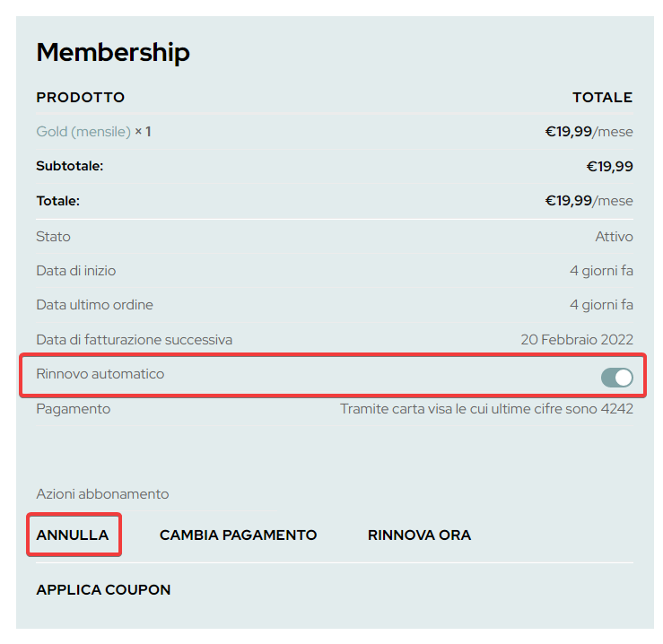Viewport: 663px width, 644px height.
Task: Click the Data di fatturazione successiva label
Action: click(135, 340)
